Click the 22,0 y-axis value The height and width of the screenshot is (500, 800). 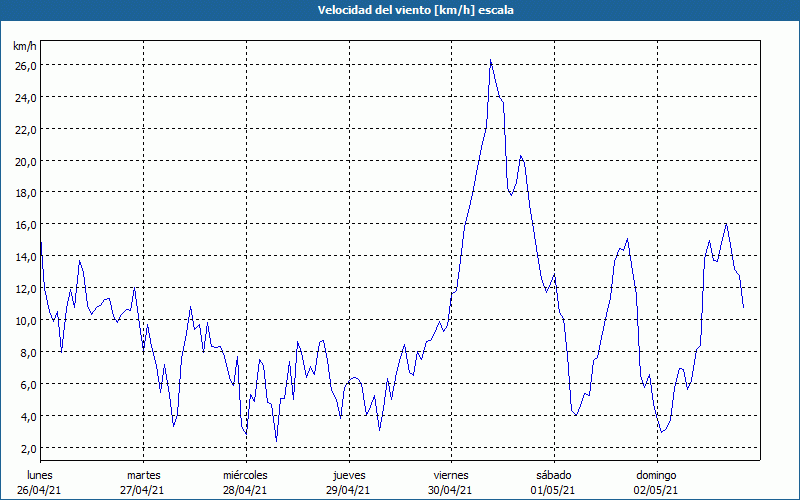click(24, 129)
